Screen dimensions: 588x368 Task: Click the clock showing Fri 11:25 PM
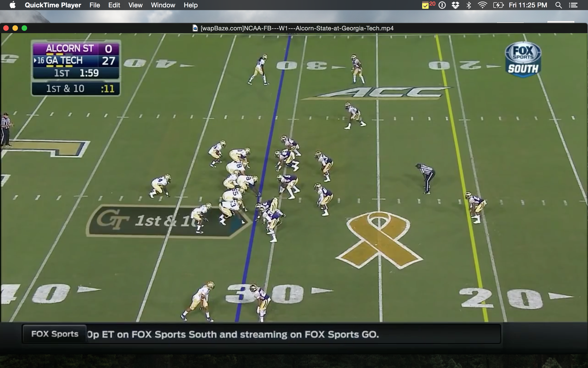coord(528,5)
